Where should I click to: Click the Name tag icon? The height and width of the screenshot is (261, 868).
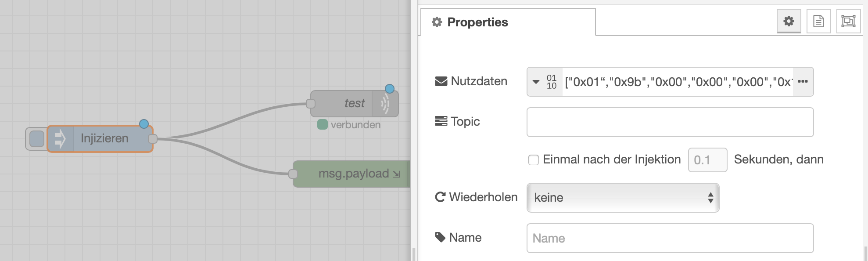click(440, 237)
